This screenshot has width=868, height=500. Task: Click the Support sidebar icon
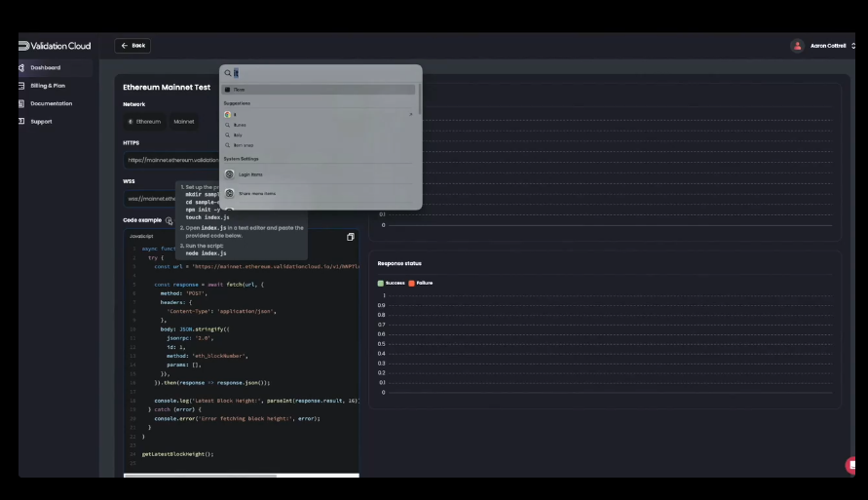[x=21, y=121]
